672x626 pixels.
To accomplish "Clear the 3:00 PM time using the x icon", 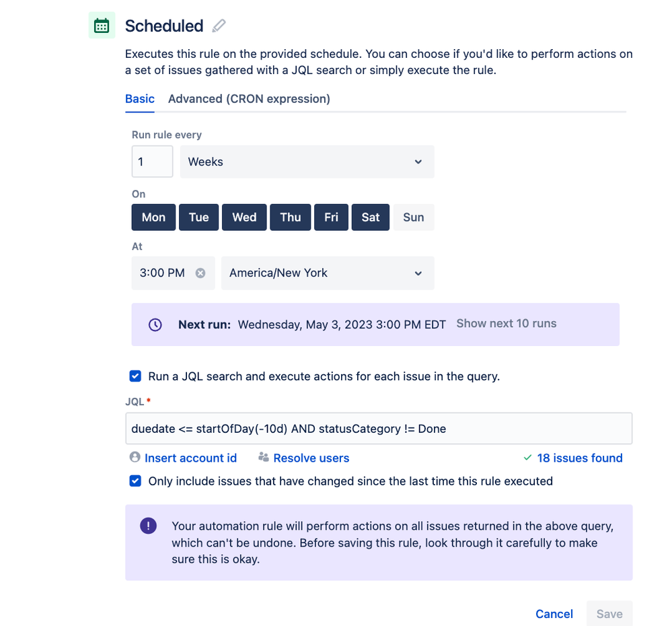I will tap(200, 273).
